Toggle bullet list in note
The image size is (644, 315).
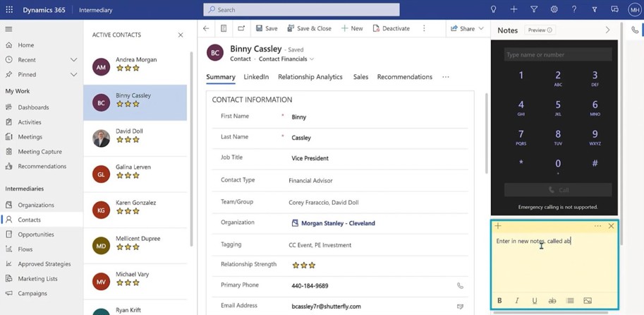[570, 301]
